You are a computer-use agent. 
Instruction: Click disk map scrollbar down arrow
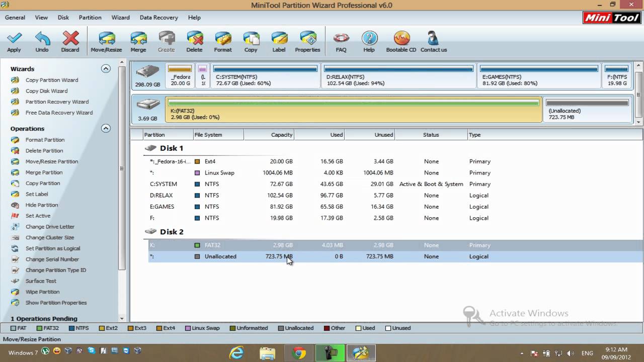pos(639,122)
